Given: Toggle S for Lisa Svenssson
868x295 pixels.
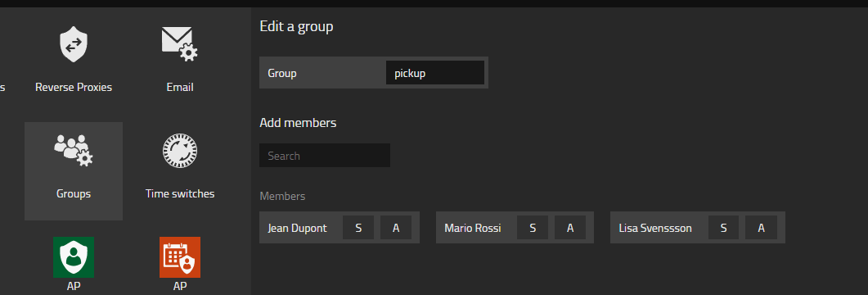Looking at the screenshot, I should (x=723, y=227).
